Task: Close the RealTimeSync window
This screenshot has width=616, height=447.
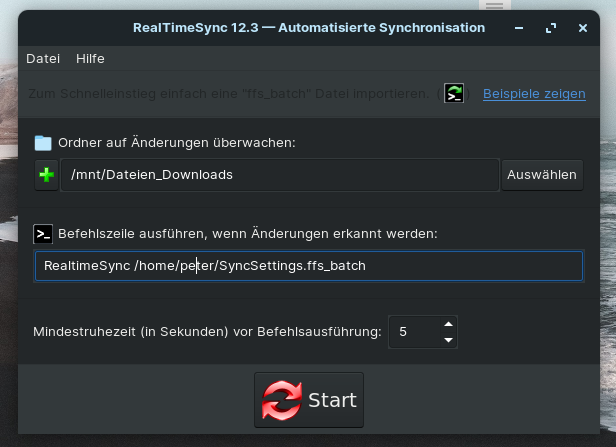Action: pyautogui.click(x=583, y=28)
